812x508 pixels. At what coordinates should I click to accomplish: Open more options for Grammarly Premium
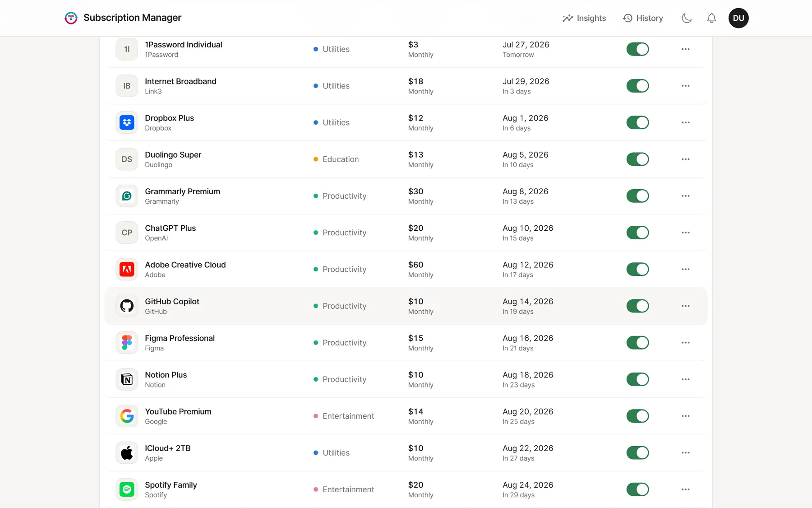tap(686, 196)
